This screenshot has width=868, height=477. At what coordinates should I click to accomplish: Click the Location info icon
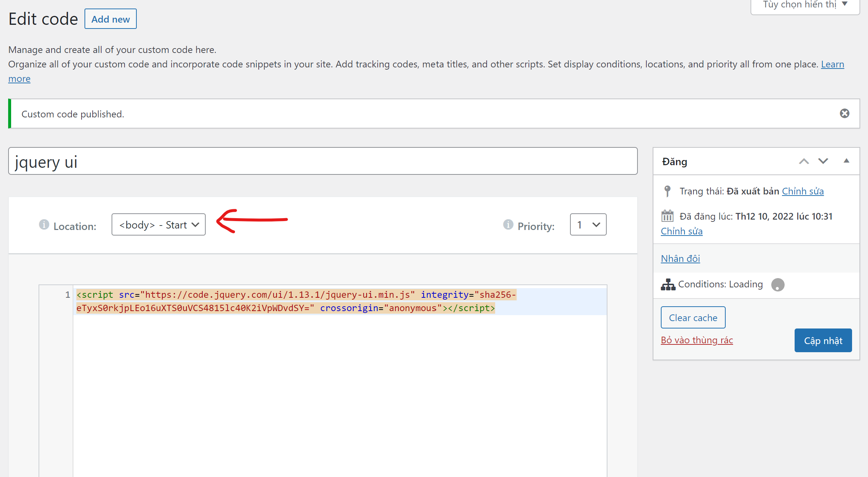pyautogui.click(x=44, y=224)
